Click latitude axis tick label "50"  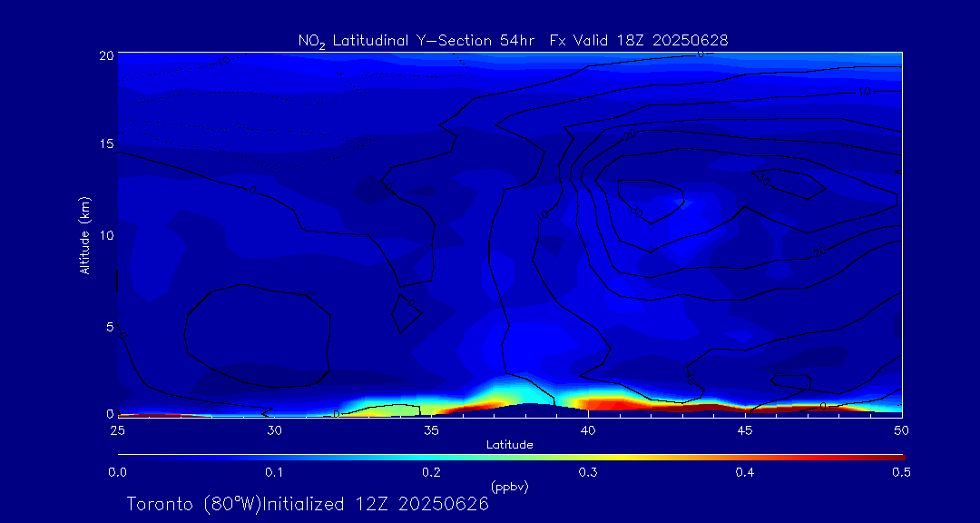[902, 429]
